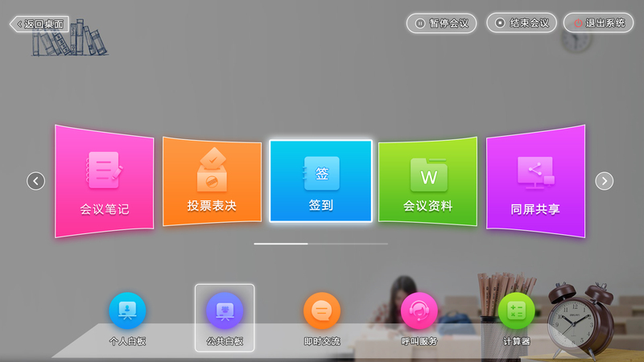
Task: Show previous tiles with left arrow
Action: (35, 181)
